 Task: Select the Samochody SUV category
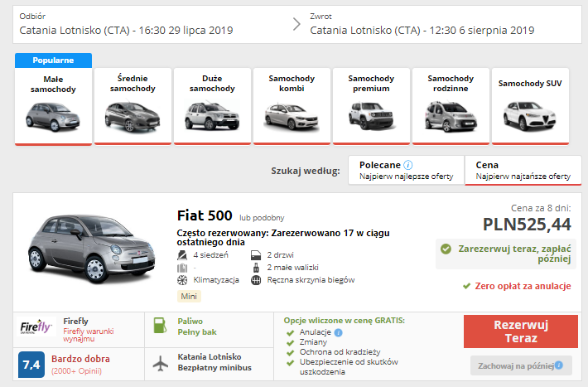click(x=530, y=106)
